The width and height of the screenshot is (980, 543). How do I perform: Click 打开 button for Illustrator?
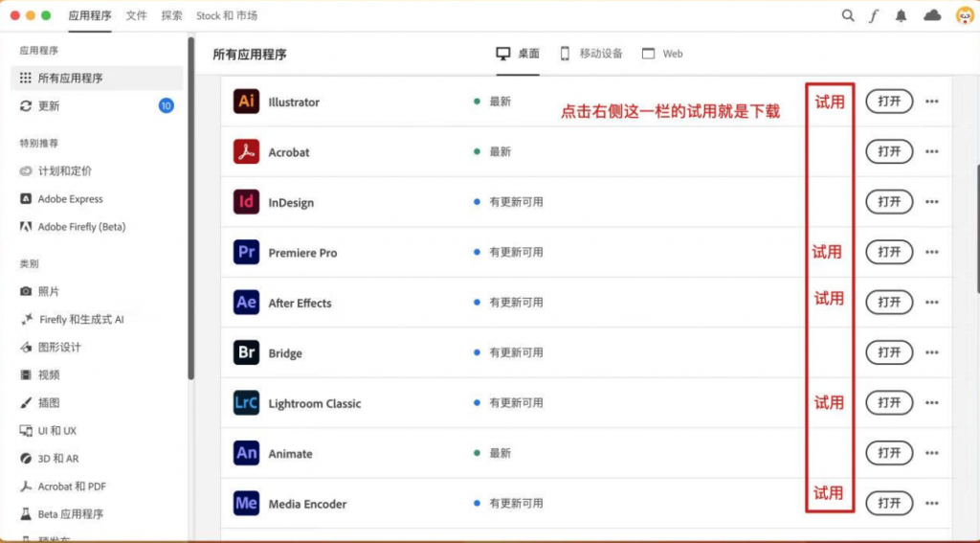(x=889, y=102)
